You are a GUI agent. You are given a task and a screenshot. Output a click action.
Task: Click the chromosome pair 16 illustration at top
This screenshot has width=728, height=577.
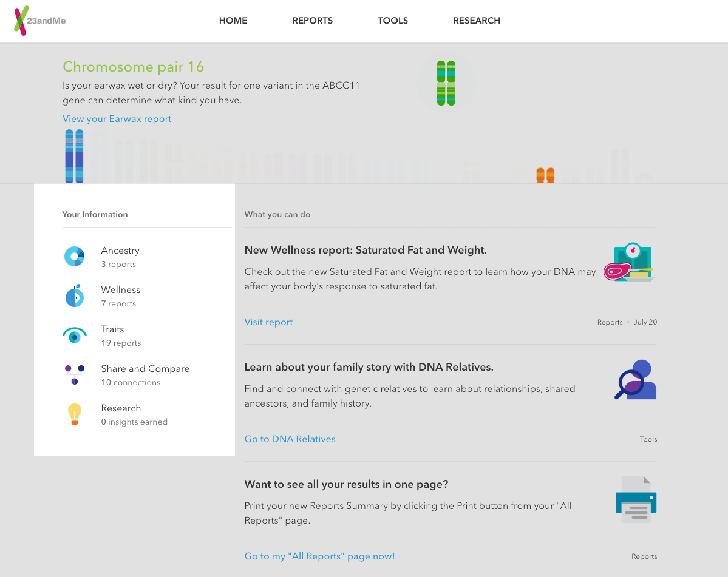click(x=445, y=82)
